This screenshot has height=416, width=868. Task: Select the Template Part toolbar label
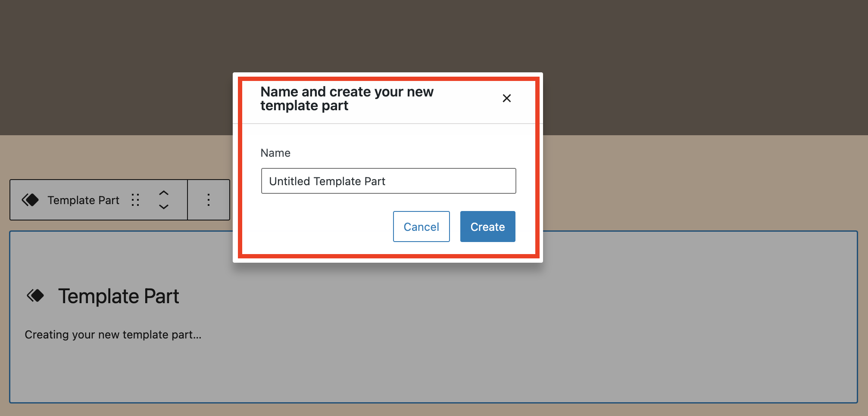83,200
